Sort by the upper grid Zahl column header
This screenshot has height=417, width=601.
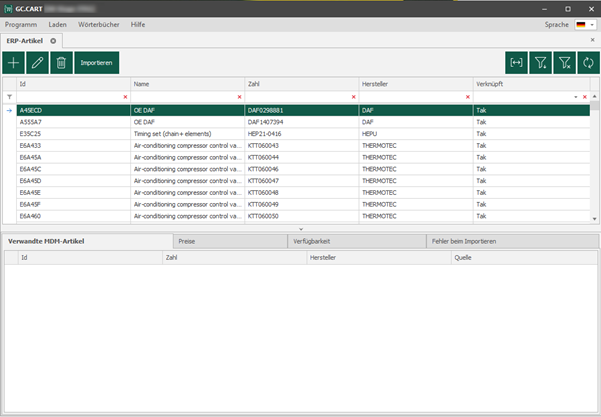pyautogui.click(x=302, y=84)
